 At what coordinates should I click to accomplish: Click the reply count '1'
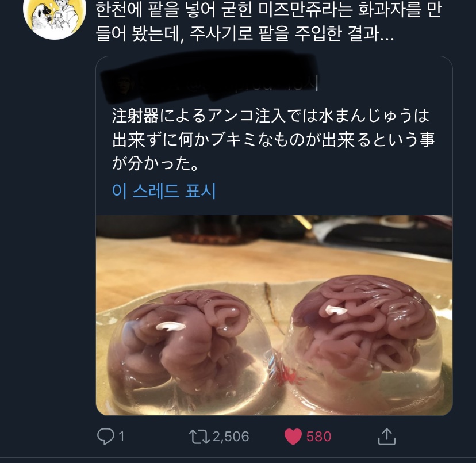click(x=121, y=437)
